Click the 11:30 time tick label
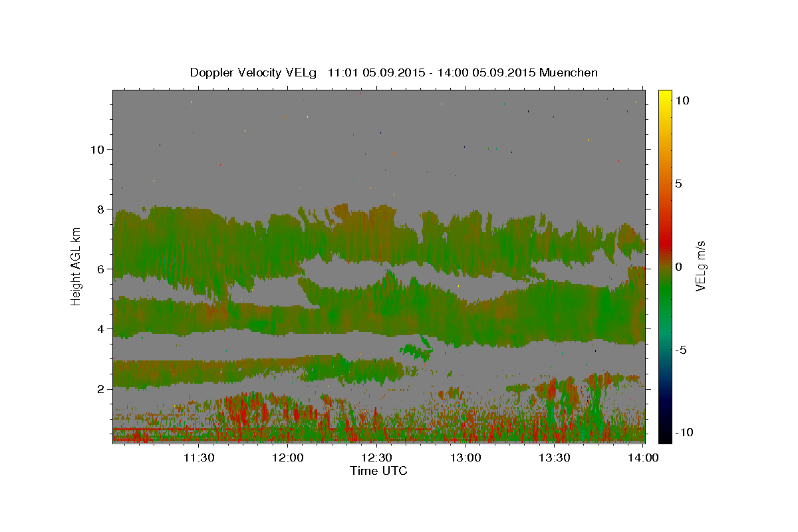The image size is (798, 532). 198,458
